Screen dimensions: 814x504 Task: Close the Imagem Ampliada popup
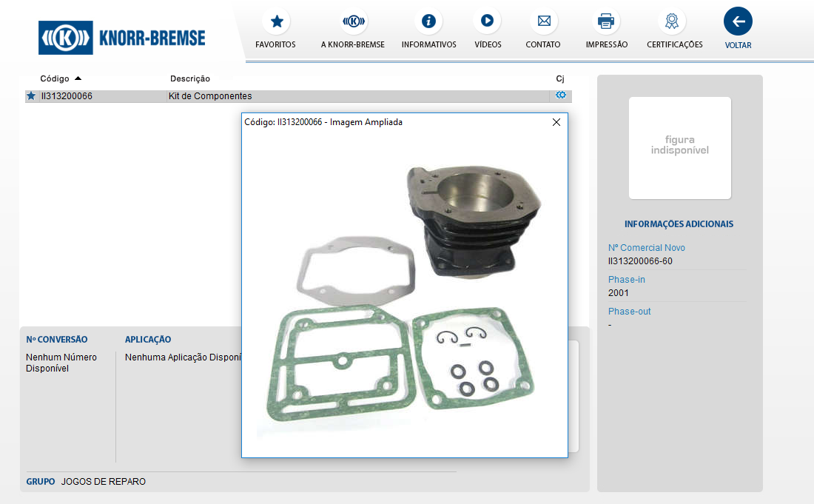pyautogui.click(x=556, y=122)
